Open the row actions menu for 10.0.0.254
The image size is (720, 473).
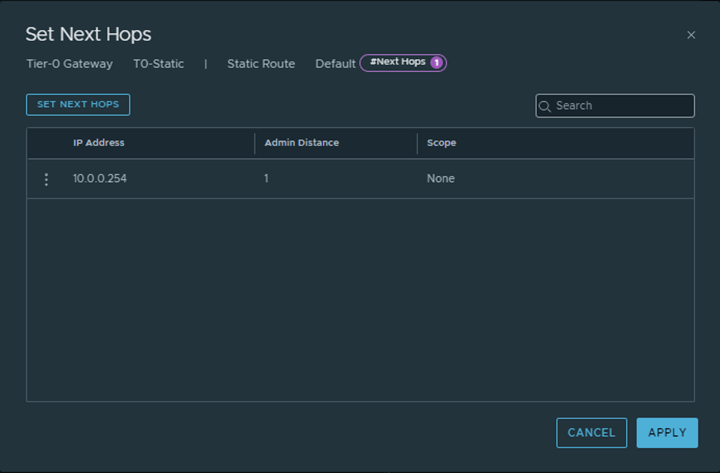(x=46, y=179)
